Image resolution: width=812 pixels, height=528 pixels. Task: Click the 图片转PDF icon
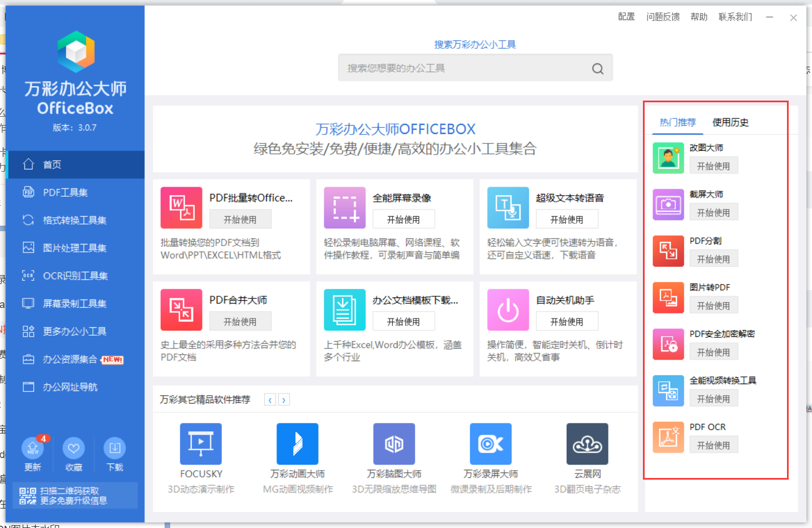pyautogui.click(x=669, y=298)
